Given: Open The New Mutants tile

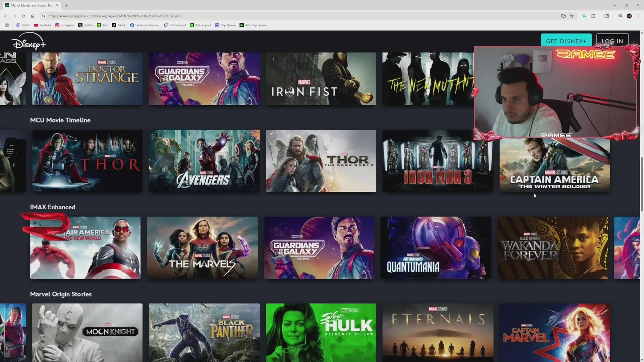Looking at the screenshot, I should coord(428,78).
